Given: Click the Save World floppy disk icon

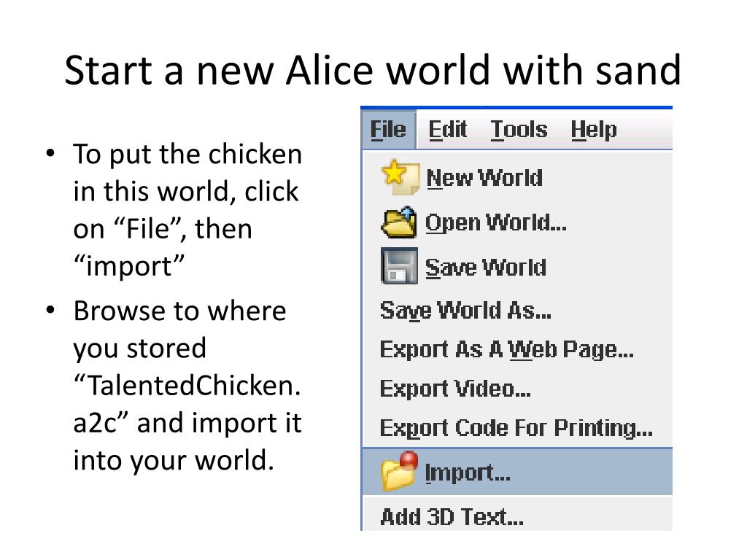Looking at the screenshot, I should [399, 265].
